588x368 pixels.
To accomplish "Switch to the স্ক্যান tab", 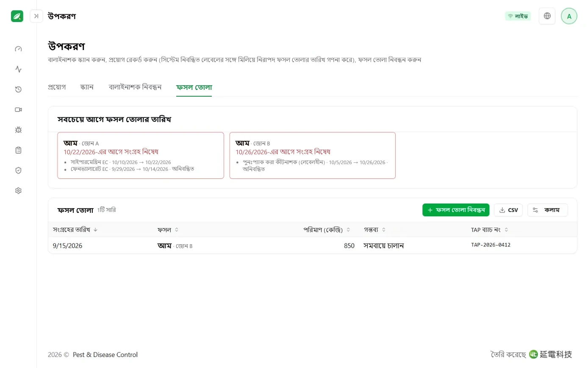I will coord(87,87).
